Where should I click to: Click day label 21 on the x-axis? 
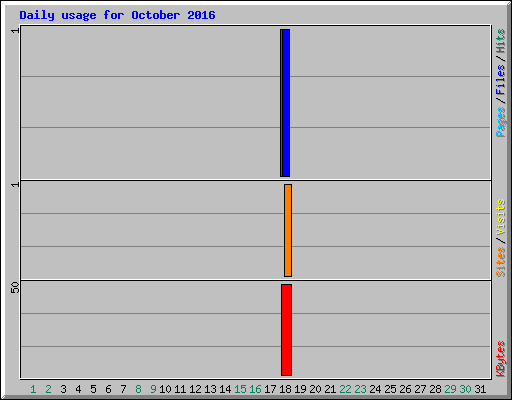(x=330, y=389)
